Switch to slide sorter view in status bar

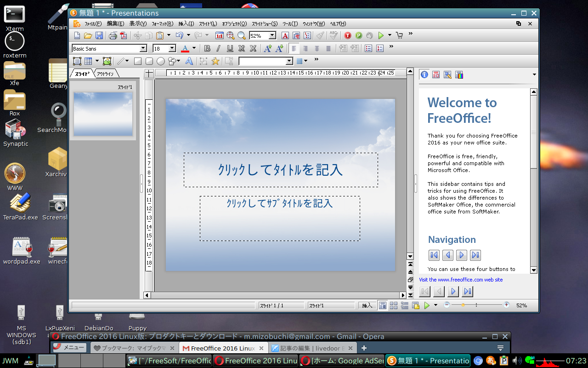click(x=394, y=305)
